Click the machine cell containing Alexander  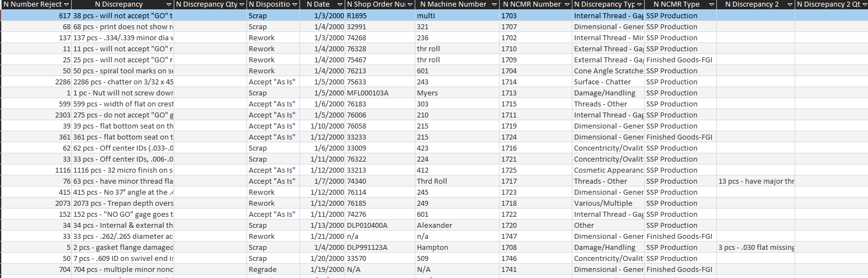coord(435,226)
